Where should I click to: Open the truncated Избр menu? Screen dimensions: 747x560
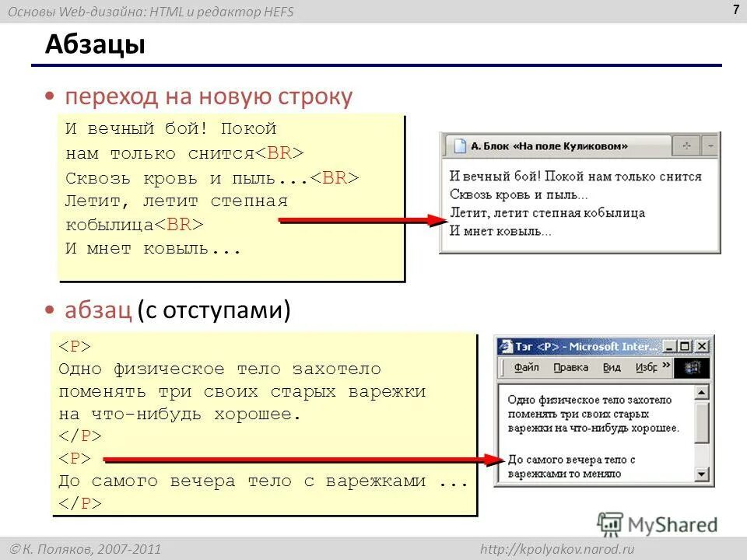(x=647, y=367)
